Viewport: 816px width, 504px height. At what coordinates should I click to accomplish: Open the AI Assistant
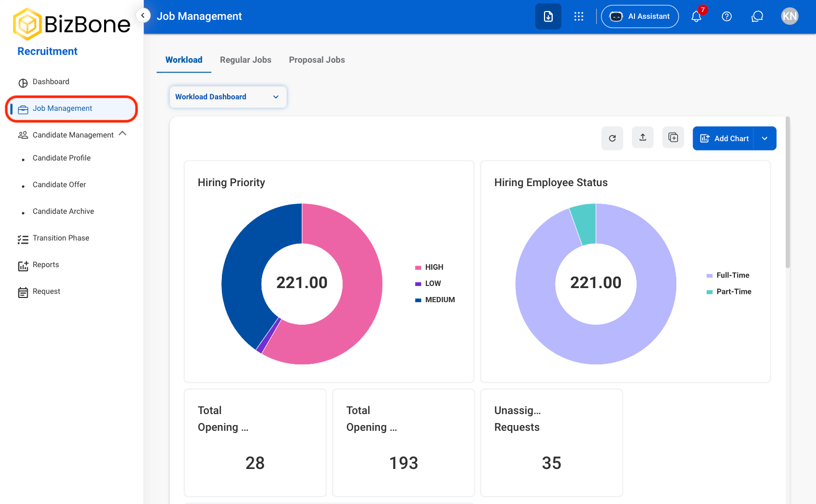[x=640, y=16]
